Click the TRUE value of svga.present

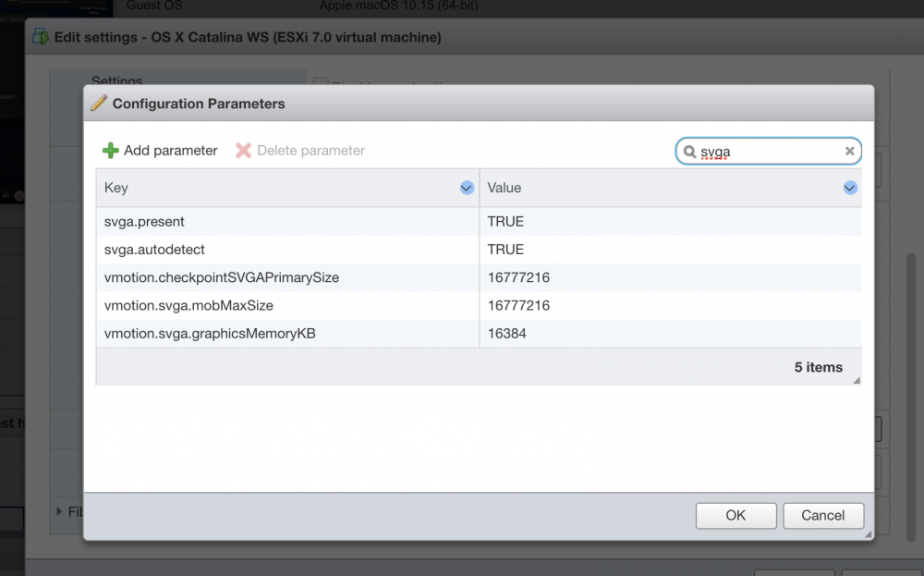505,221
